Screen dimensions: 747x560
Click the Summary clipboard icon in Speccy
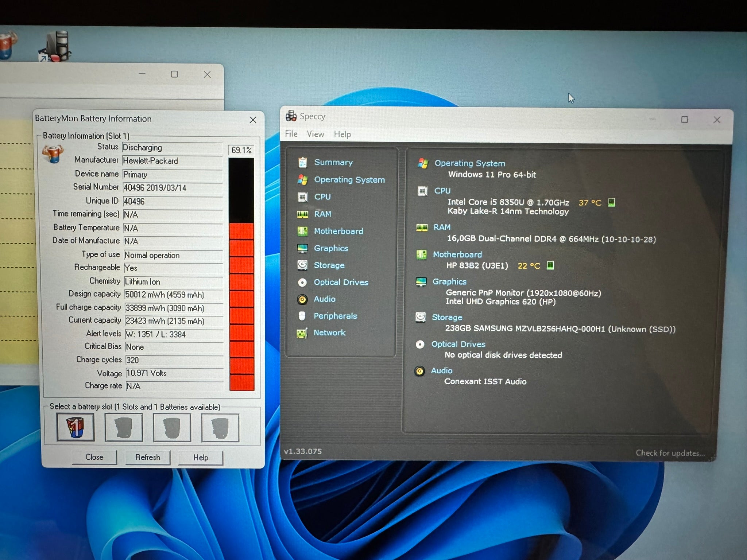point(302,162)
